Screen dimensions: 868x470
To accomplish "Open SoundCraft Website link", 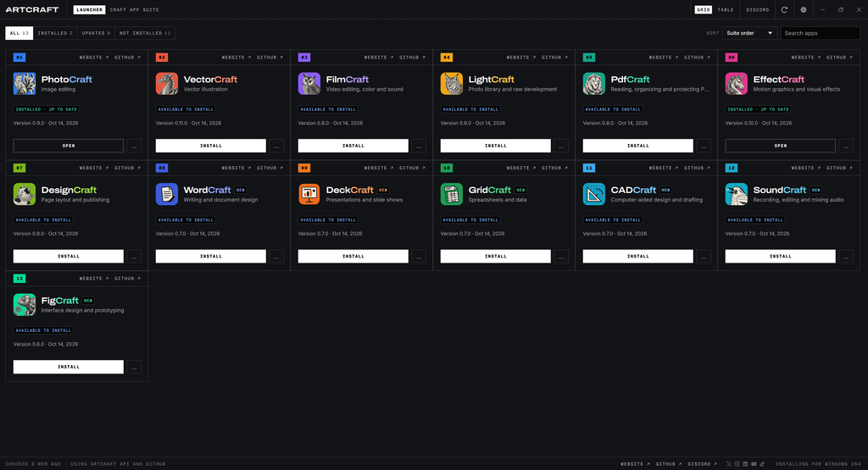I will click(806, 168).
